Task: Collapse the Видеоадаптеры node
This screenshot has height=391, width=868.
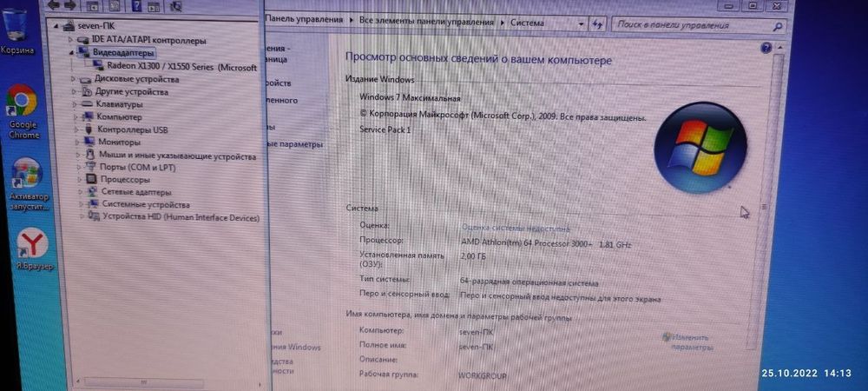Action: pos(72,53)
